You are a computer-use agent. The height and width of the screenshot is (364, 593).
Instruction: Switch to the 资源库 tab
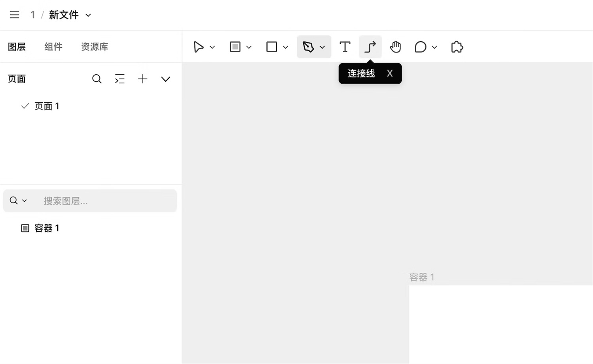click(94, 47)
